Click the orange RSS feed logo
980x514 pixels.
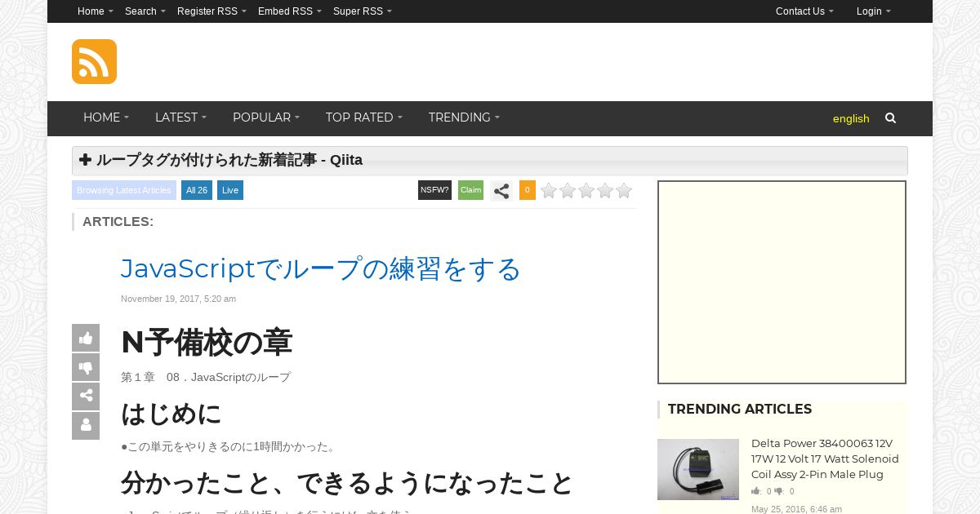tap(94, 61)
